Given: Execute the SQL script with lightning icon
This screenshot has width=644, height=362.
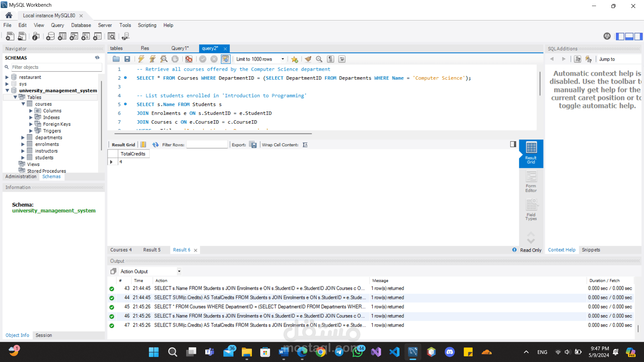Looking at the screenshot, I should tap(141, 59).
